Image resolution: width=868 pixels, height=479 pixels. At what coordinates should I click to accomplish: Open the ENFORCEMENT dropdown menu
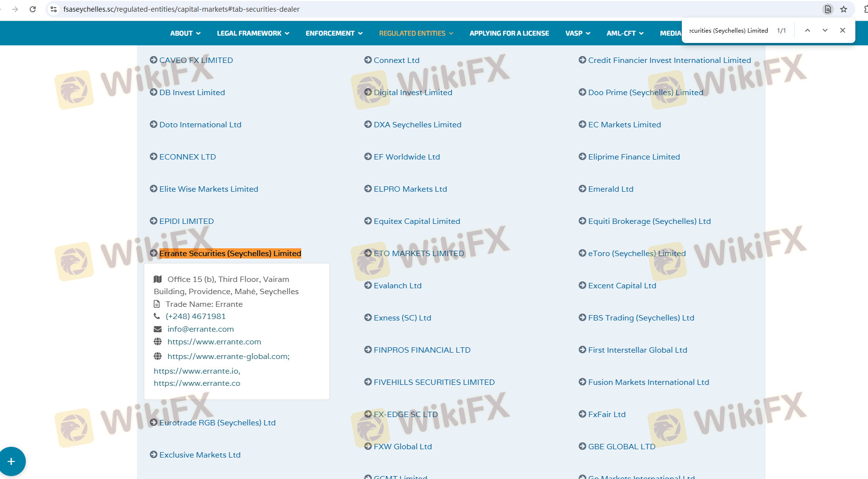click(x=334, y=33)
